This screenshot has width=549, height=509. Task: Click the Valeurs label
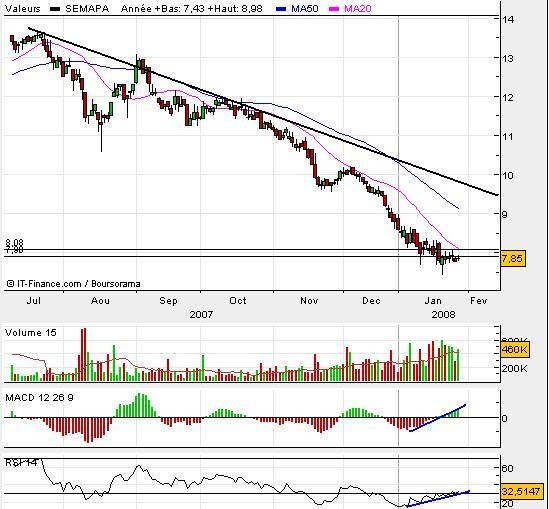click(23, 8)
